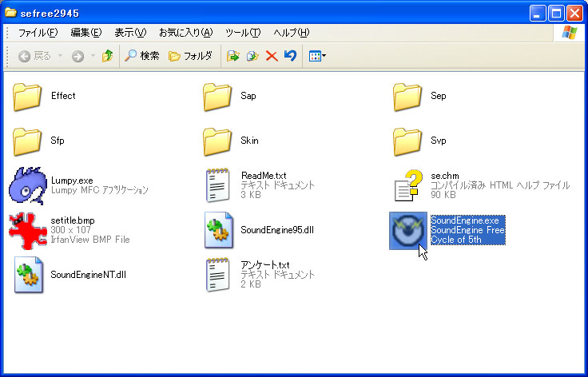Click the setitle.bmp file name
Screen dimensions: 588x377
[x=73, y=220]
